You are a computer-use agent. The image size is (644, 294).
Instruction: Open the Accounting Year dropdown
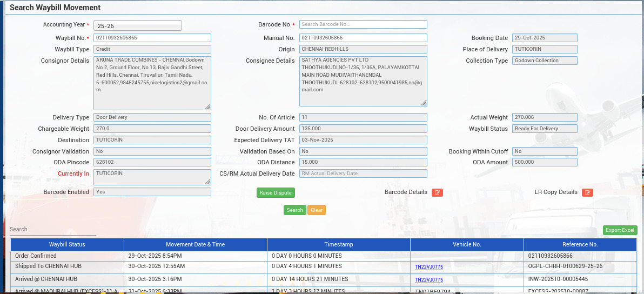pyautogui.click(x=138, y=25)
